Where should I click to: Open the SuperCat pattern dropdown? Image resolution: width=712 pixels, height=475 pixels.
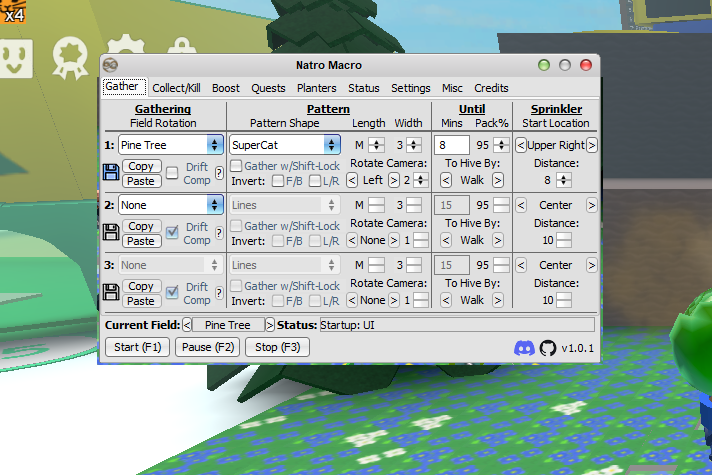click(x=285, y=145)
